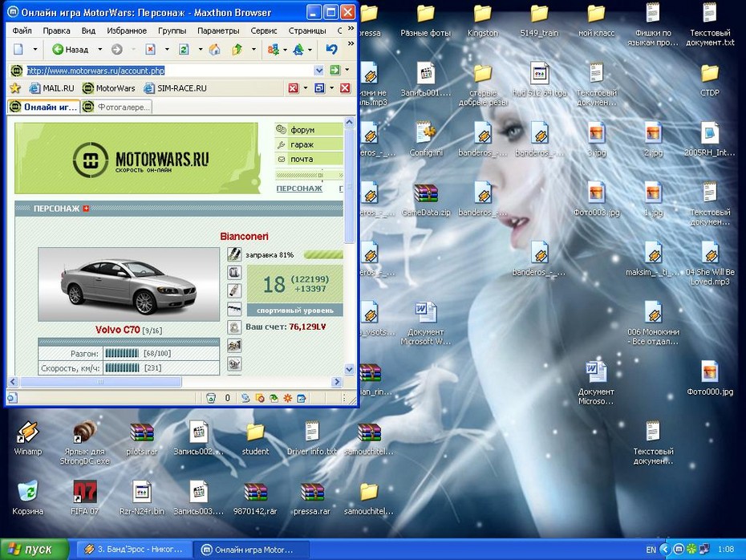Image resolution: width=746 pixels, height=560 pixels.
Task: Select the GameData.zip archive icon
Action: tap(426, 200)
